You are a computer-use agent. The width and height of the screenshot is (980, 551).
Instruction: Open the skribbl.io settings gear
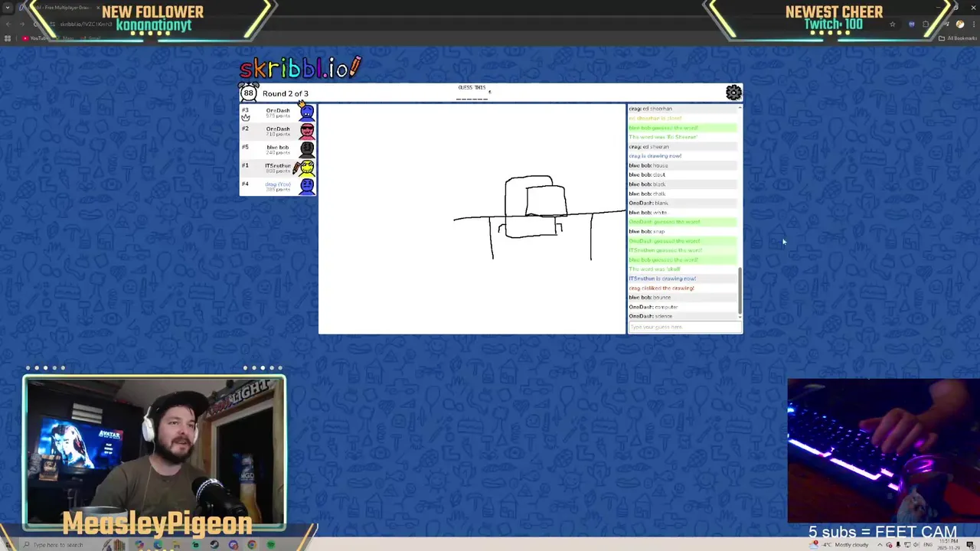click(x=733, y=93)
